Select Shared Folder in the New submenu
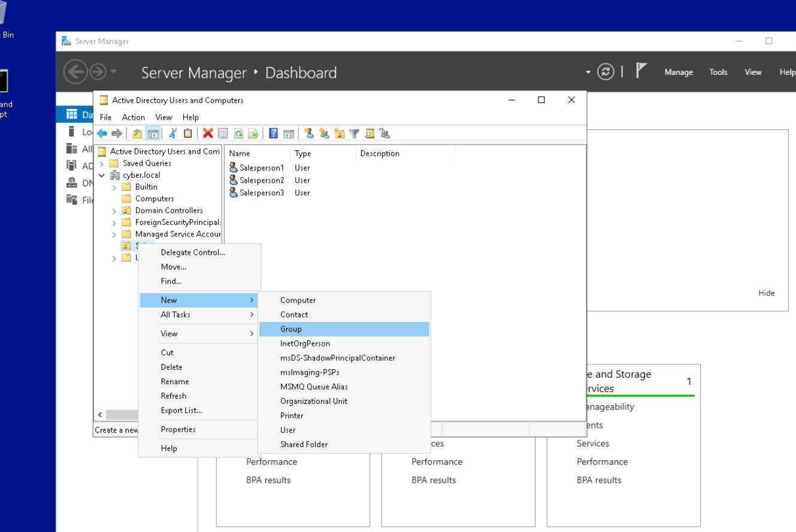The height and width of the screenshot is (532, 796). 344,444
